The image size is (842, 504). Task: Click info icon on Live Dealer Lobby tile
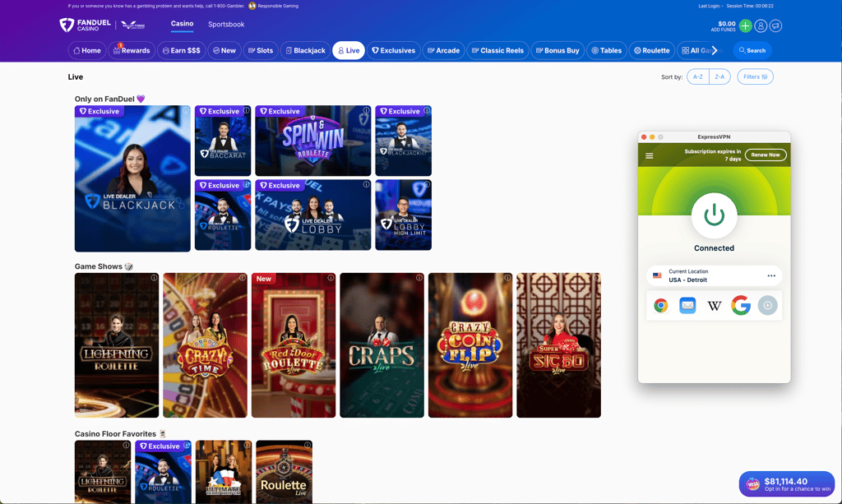[366, 185]
